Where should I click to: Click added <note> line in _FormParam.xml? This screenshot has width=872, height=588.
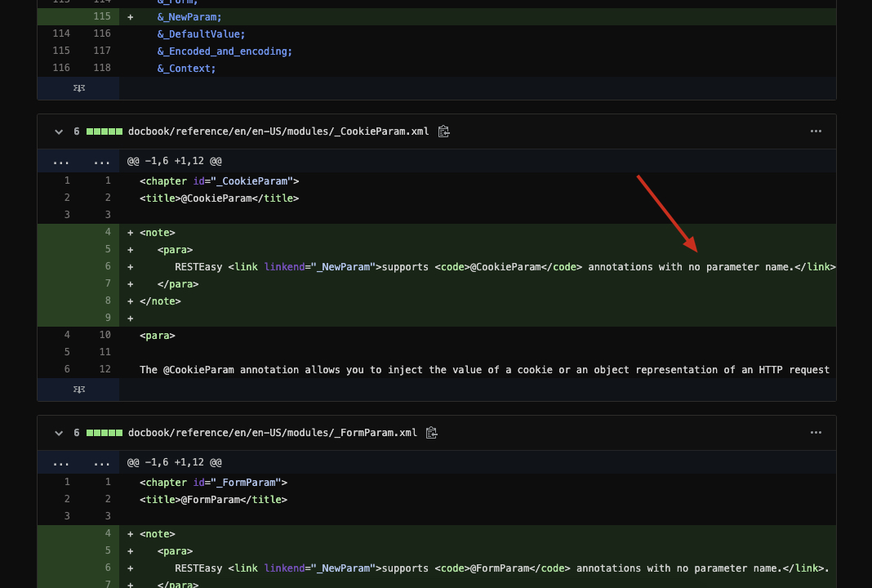point(158,535)
